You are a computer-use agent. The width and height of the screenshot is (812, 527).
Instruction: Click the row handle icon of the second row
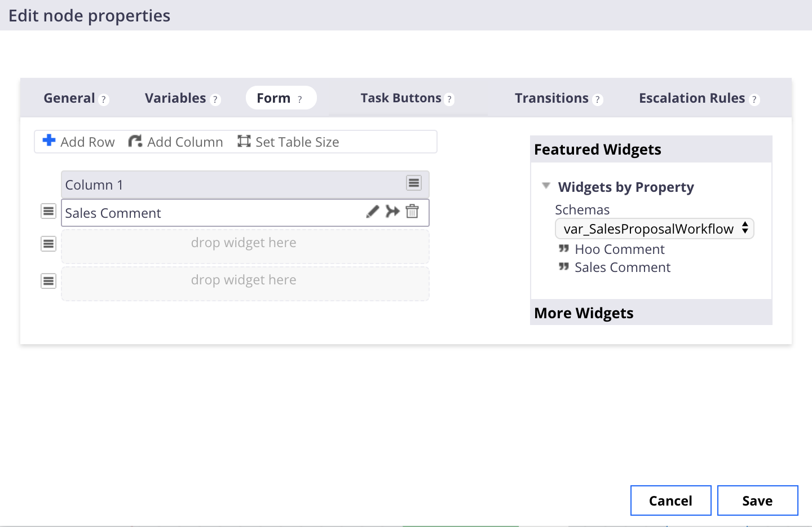(x=48, y=244)
